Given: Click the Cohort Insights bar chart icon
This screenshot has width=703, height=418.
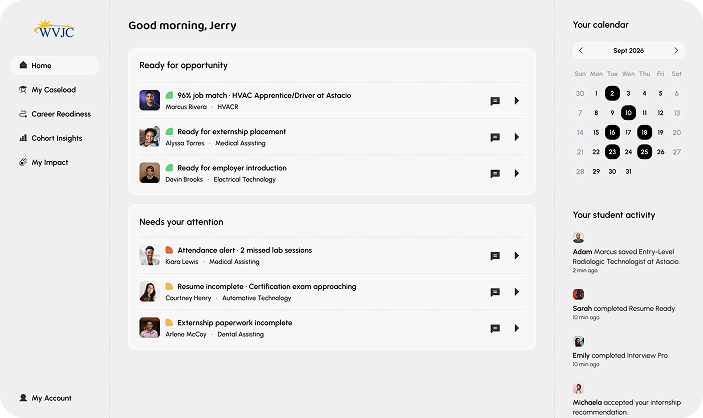Looking at the screenshot, I should tap(23, 138).
